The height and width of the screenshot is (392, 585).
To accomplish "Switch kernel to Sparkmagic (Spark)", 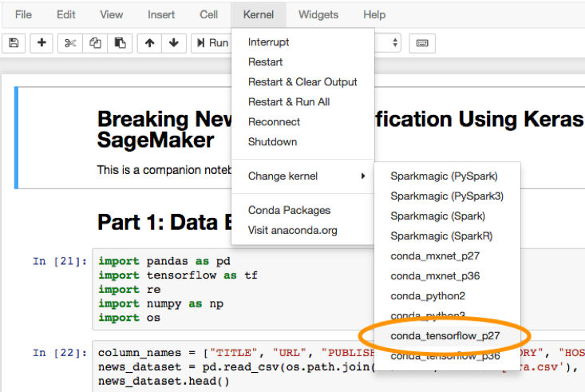I will (448, 216).
